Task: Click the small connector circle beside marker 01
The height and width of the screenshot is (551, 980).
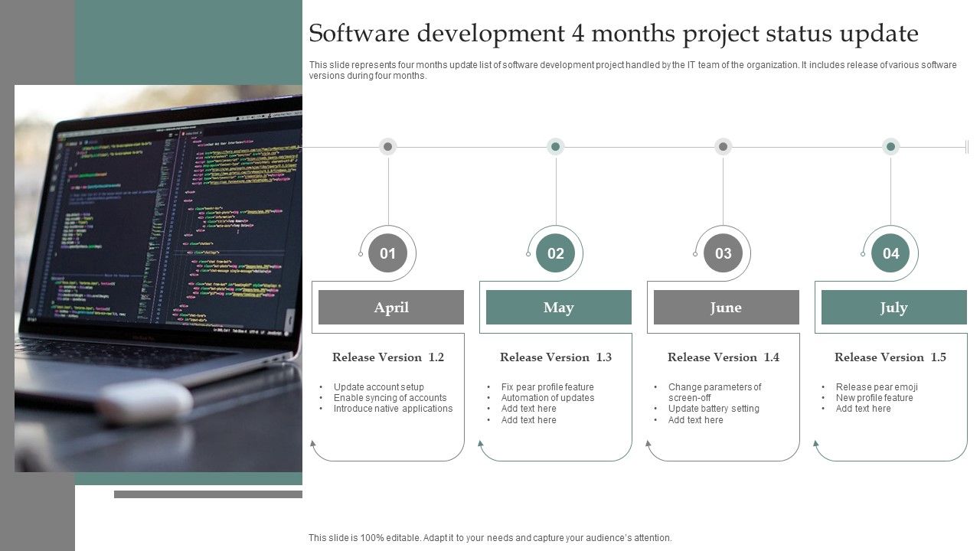Action: coord(360,253)
